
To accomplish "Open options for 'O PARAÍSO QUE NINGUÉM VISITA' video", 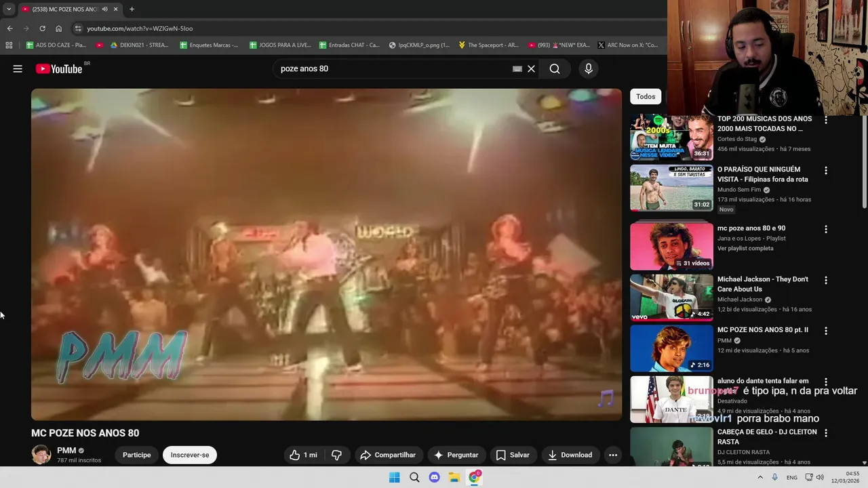I will click(x=826, y=171).
